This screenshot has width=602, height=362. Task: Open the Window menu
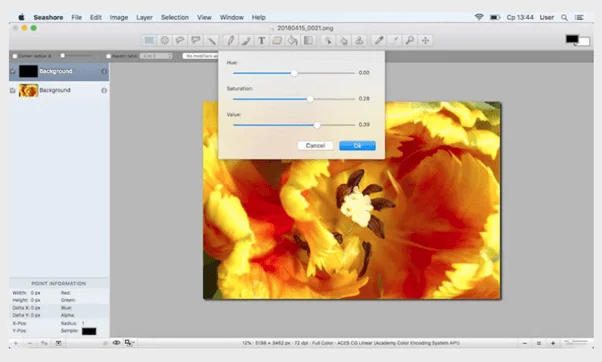(x=232, y=17)
